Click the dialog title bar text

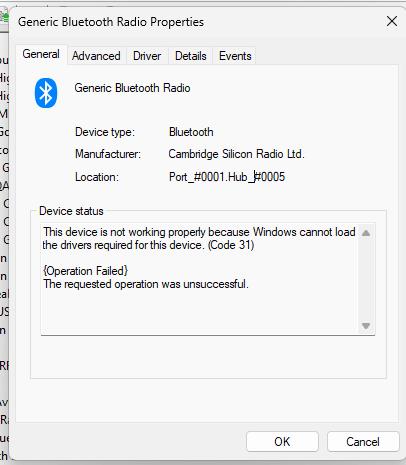[x=111, y=22]
